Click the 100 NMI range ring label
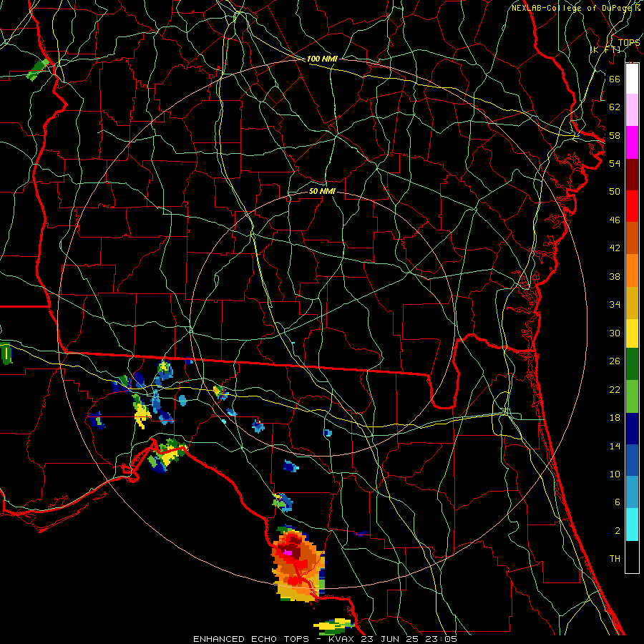The image size is (644, 644). point(322,59)
